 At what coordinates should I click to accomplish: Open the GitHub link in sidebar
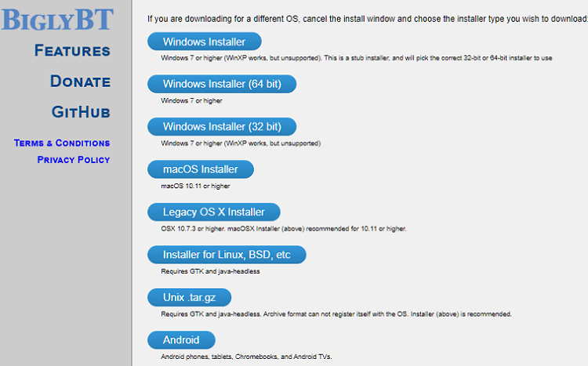[x=81, y=112]
